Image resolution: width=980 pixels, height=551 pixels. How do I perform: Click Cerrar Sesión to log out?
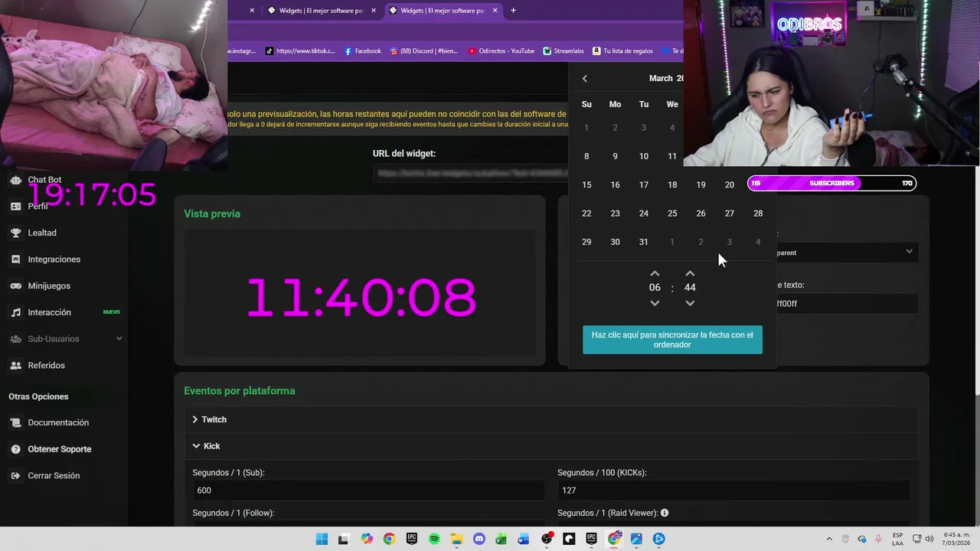pos(54,475)
